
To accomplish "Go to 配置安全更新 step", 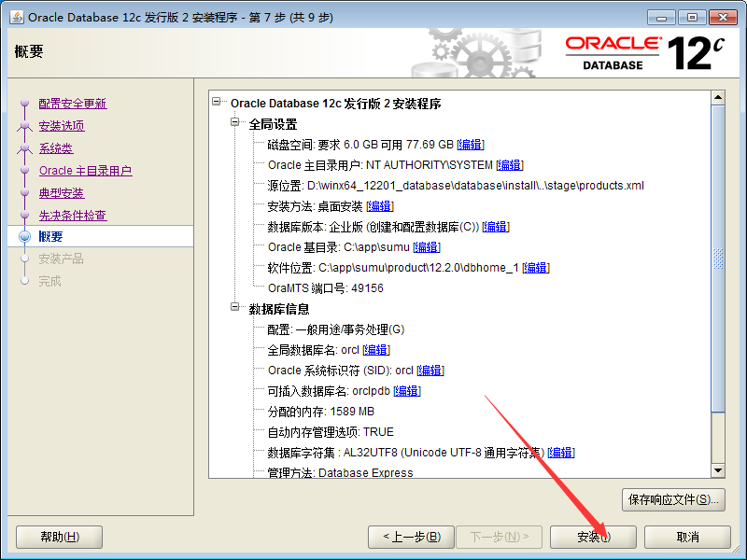I will [x=73, y=104].
